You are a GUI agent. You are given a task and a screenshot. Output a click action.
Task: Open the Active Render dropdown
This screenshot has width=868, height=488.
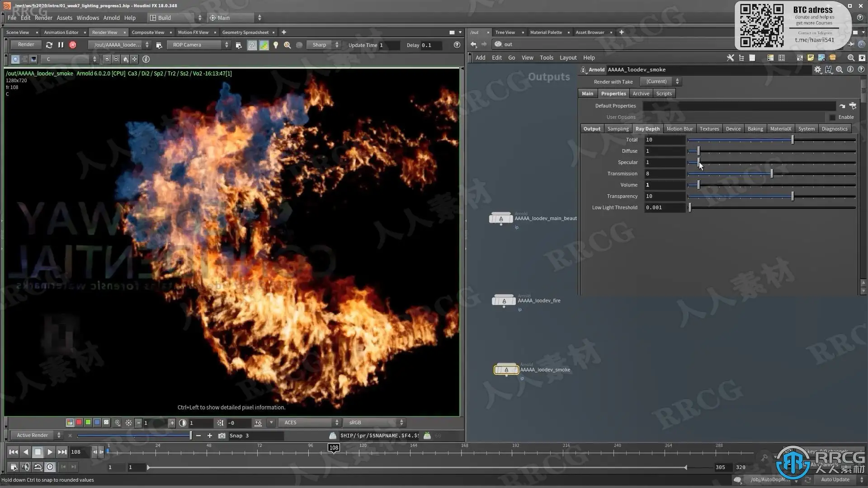click(x=36, y=435)
